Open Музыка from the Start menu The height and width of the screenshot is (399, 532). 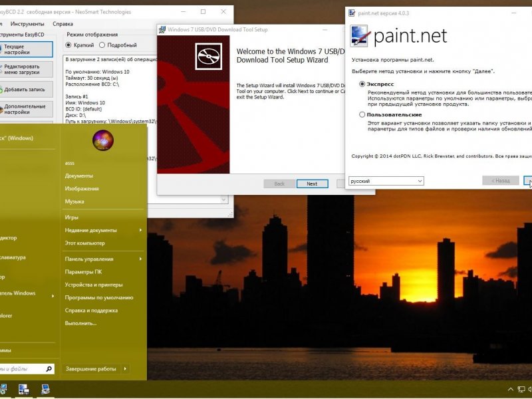click(x=74, y=201)
